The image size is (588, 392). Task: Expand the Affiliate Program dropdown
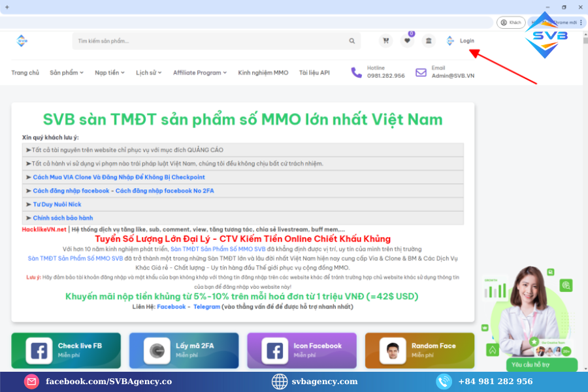[x=200, y=73]
